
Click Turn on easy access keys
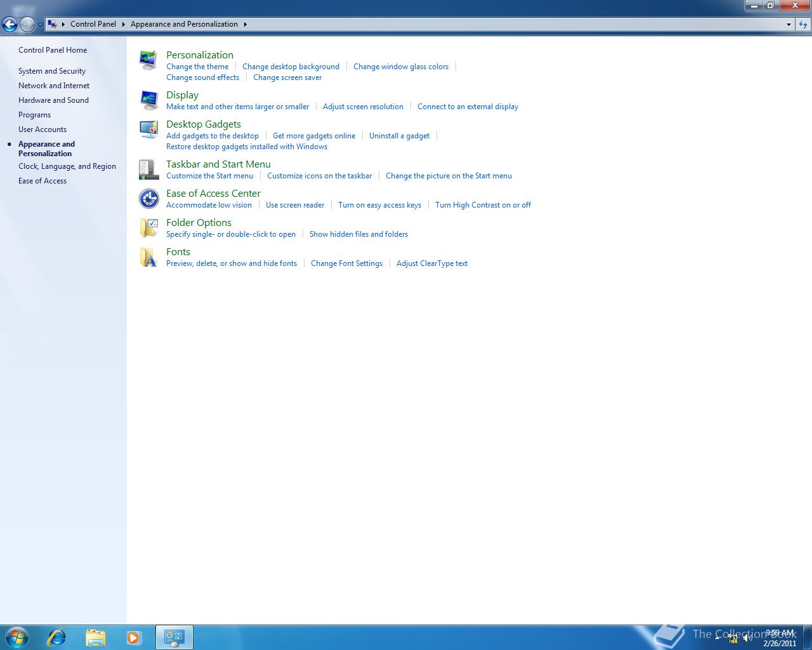point(379,205)
